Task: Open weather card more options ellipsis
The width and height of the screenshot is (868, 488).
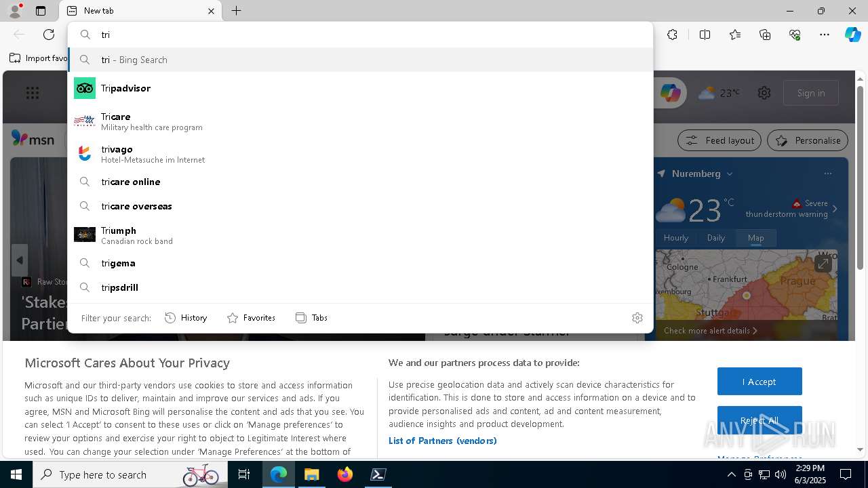Action: [828, 174]
